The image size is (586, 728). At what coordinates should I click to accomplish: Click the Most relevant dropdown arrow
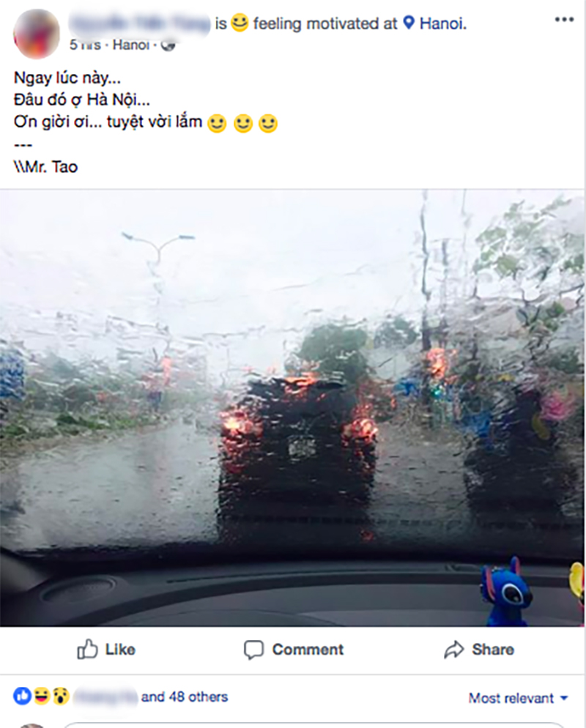pos(564,698)
